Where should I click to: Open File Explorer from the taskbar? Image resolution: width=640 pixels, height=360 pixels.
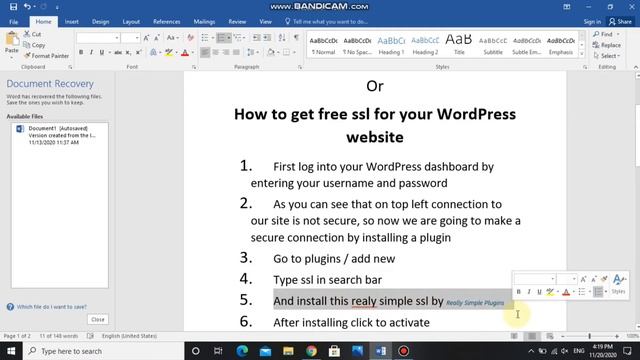[x=288, y=351]
